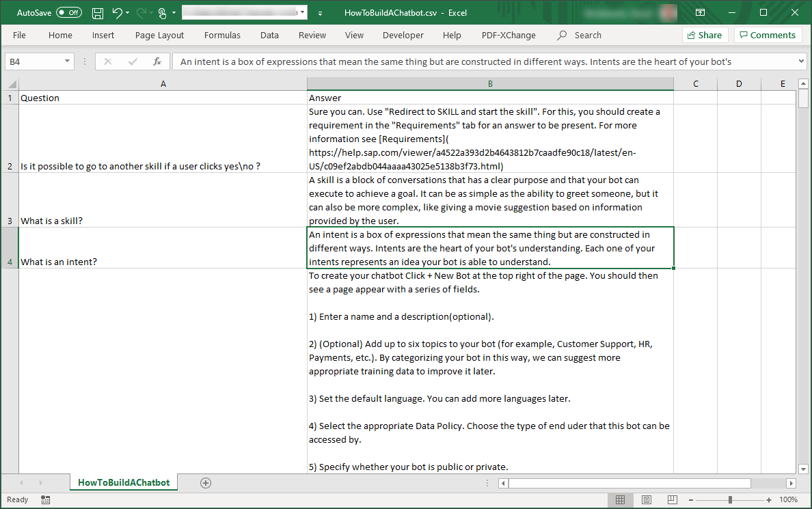Open the File tab

tap(19, 36)
